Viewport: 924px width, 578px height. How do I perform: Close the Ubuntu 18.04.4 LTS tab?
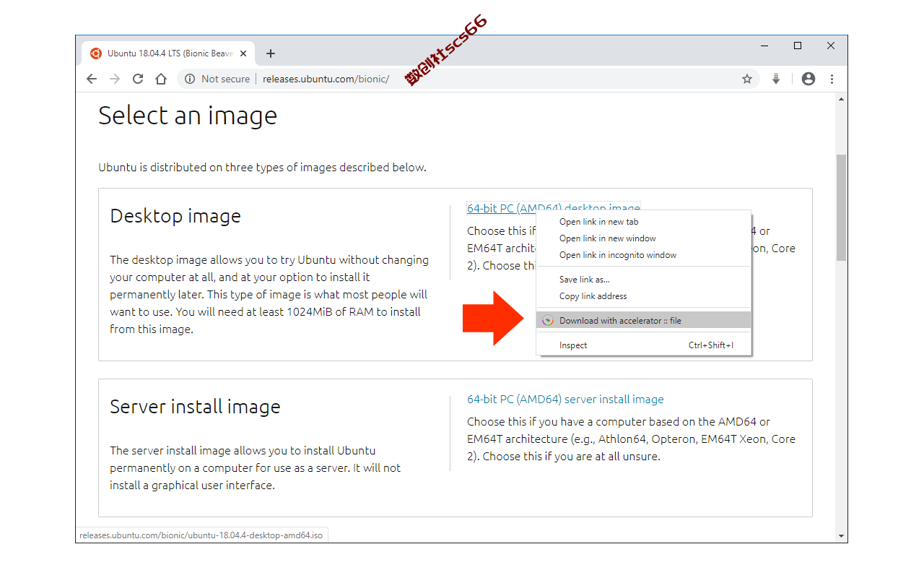[x=243, y=53]
